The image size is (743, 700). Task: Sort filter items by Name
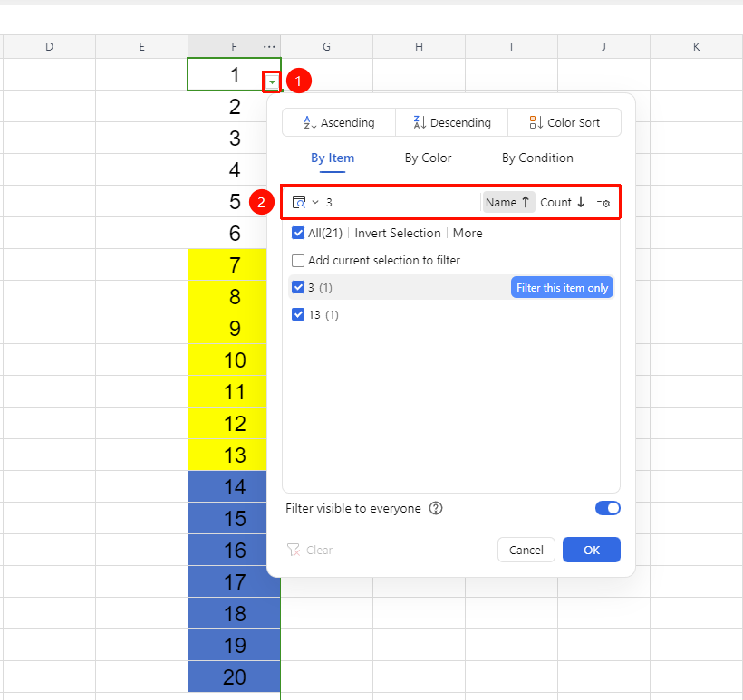pyautogui.click(x=508, y=202)
